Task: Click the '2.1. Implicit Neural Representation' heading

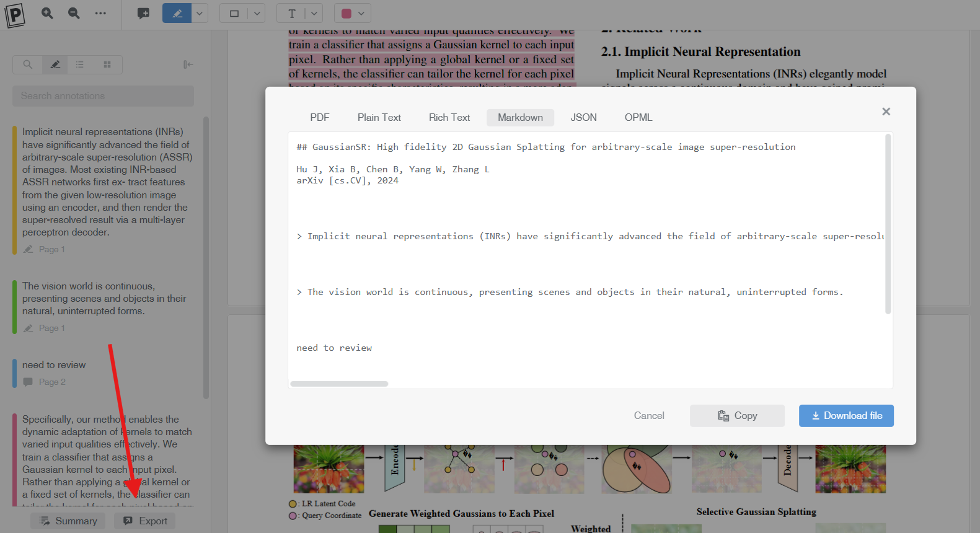Action: pos(700,52)
